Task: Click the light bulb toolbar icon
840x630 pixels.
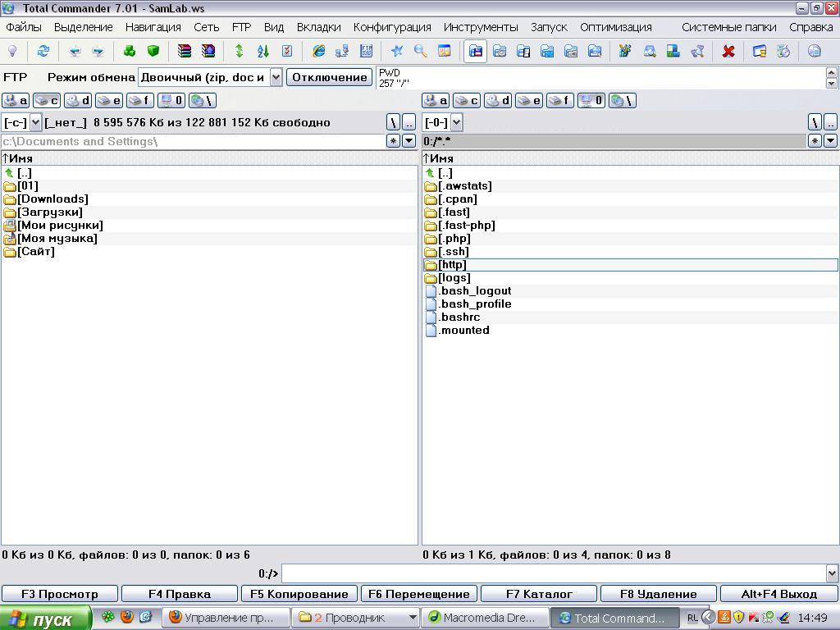Action: click(x=12, y=51)
